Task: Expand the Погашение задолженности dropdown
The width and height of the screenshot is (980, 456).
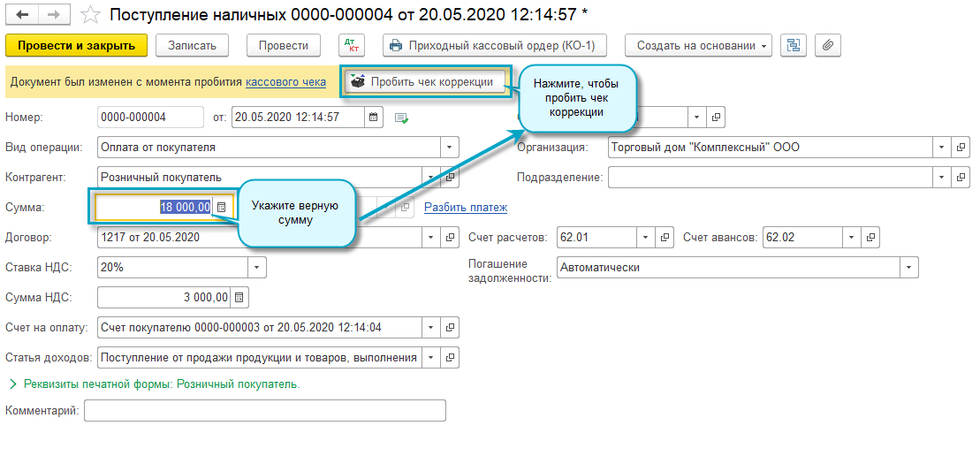Action: 909,268
